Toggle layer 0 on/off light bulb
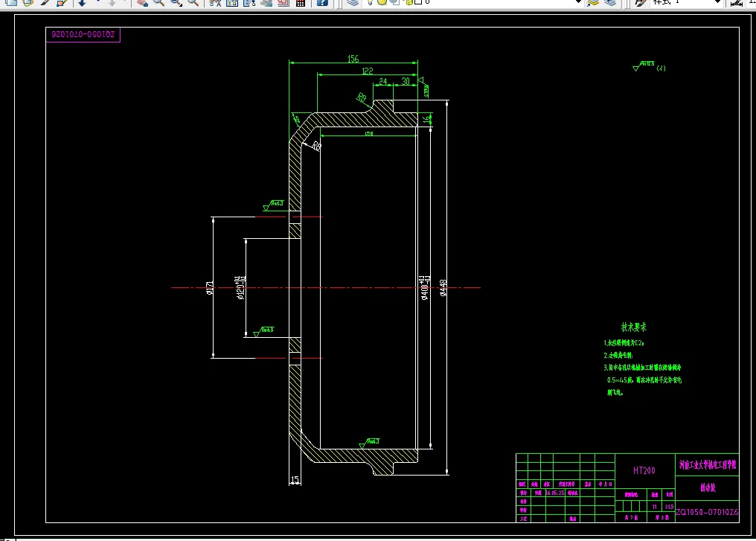This screenshot has height=541, width=756. pyautogui.click(x=370, y=2)
